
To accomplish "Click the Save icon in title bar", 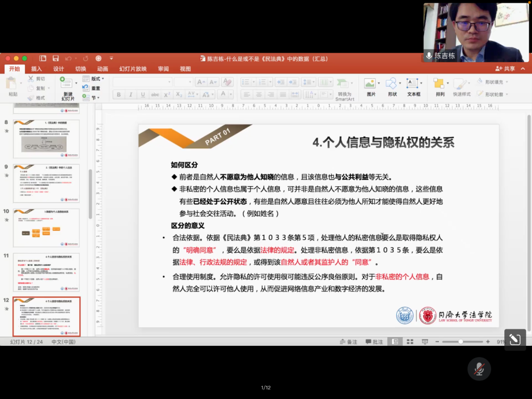I will coord(56,59).
